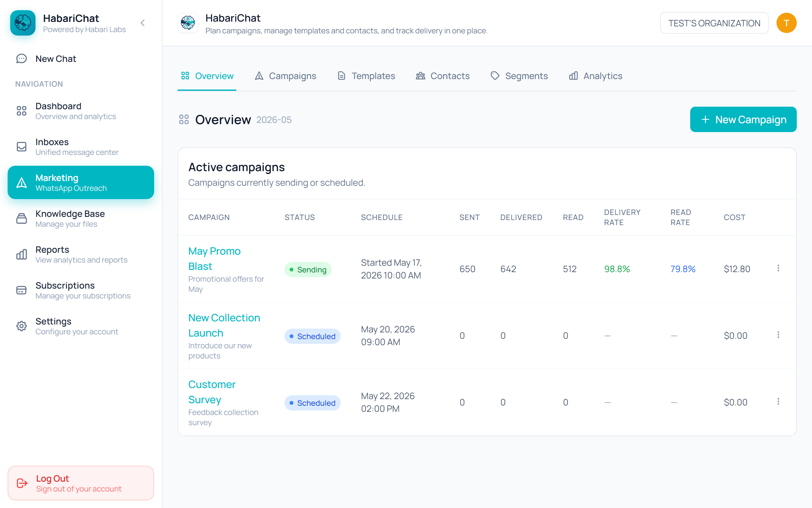Open actions menu for New Collection Launch
This screenshot has width=812, height=508.
tap(778, 335)
